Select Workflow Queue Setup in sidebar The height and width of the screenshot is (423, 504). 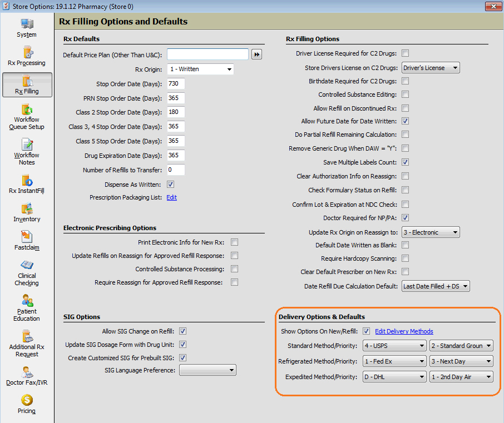(x=27, y=116)
